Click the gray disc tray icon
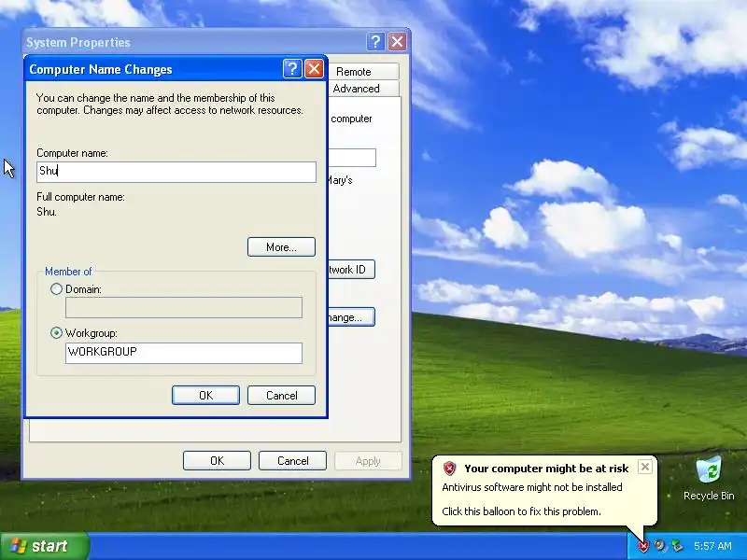This screenshot has width=747, height=560. pos(660,546)
